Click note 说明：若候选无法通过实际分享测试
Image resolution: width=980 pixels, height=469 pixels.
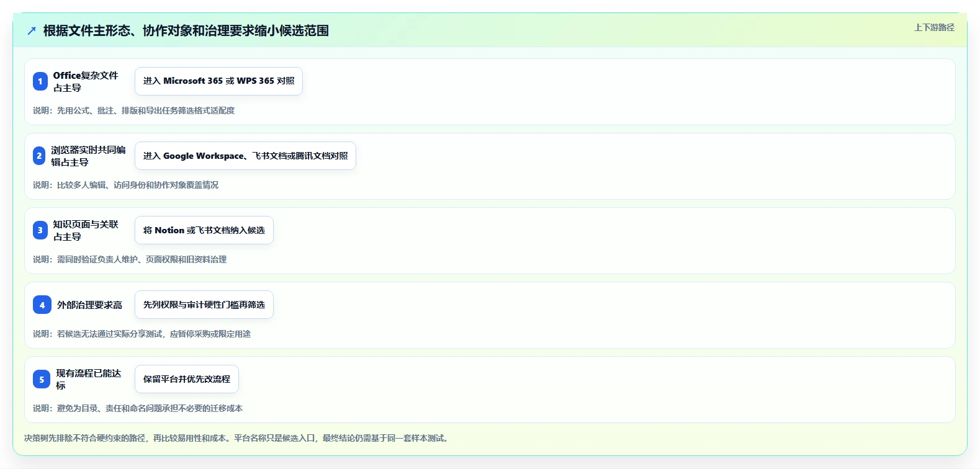(142, 334)
